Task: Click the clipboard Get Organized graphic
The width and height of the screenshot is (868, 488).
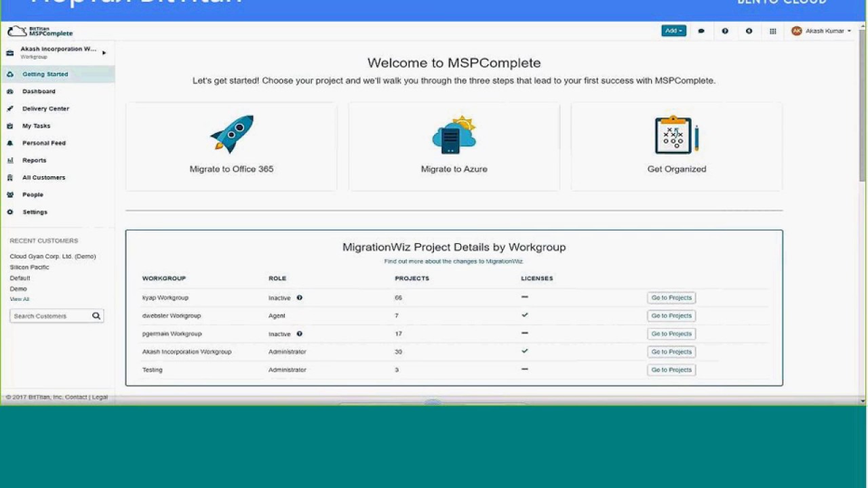Action: [x=677, y=135]
